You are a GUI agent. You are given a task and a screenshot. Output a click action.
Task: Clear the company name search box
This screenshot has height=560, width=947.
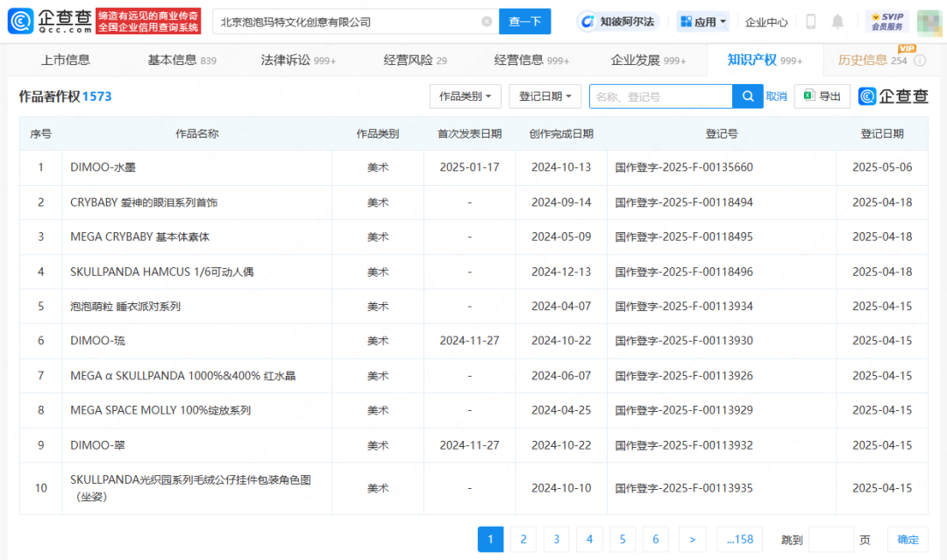[x=487, y=22]
